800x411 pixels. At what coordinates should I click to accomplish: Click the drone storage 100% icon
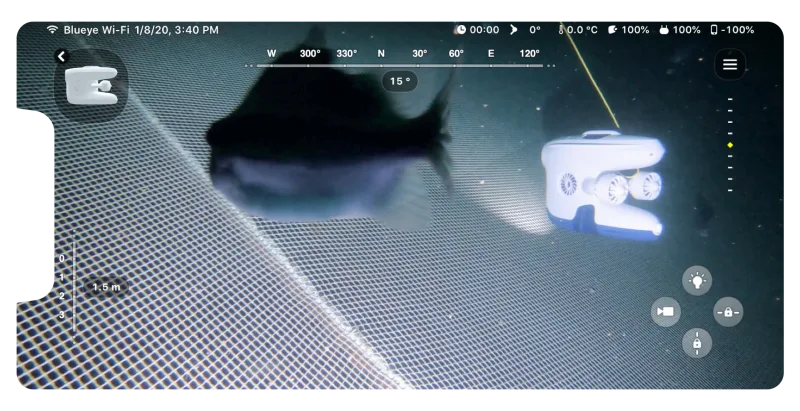point(613,30)
